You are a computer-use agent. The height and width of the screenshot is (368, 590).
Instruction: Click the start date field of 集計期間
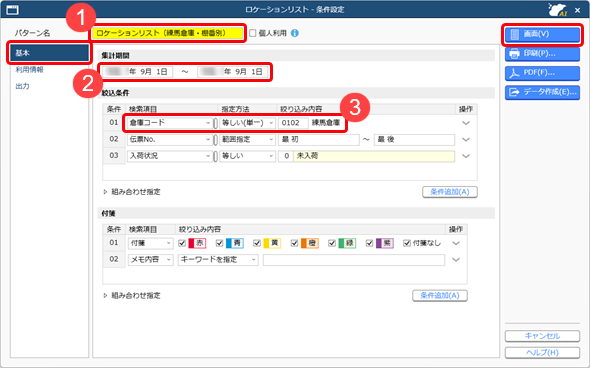coord(137,72)
